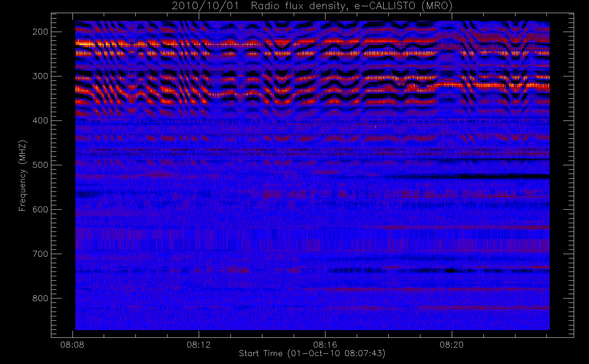Click the 08:16 time tick label

(x=325, y=345)
